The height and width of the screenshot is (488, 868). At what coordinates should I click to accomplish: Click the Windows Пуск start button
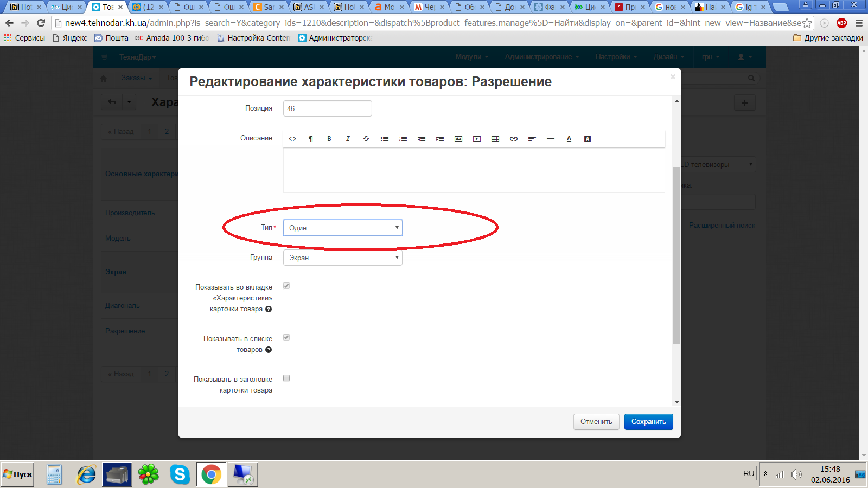[18, 474]
